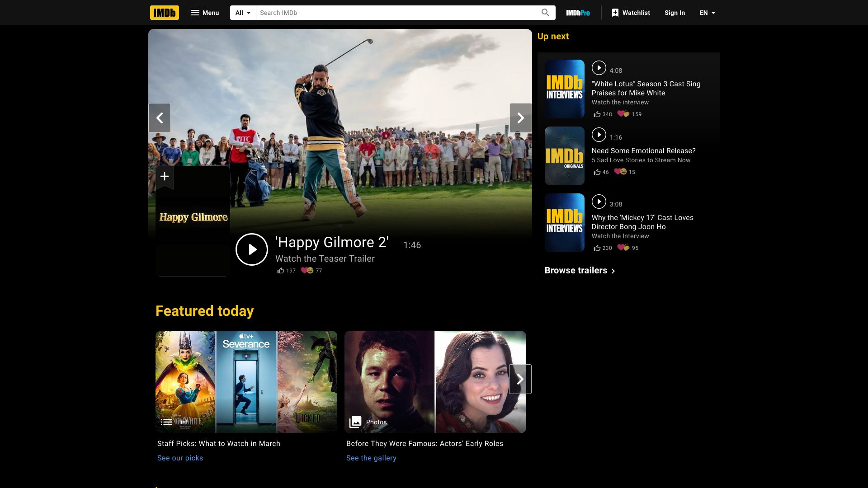Add Happy Gilmore poster to watchlist

[165, 176]
